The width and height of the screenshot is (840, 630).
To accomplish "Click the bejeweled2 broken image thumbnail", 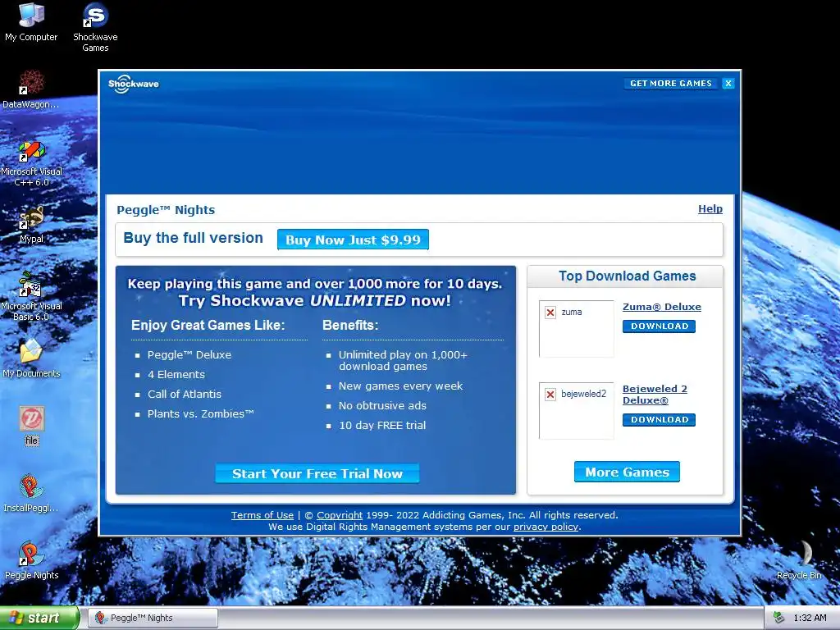I will click(x=577, y=410).
